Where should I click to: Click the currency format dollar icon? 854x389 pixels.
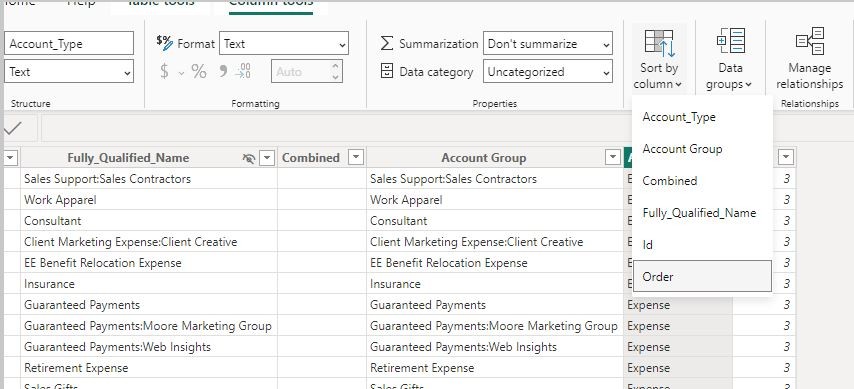164,71
